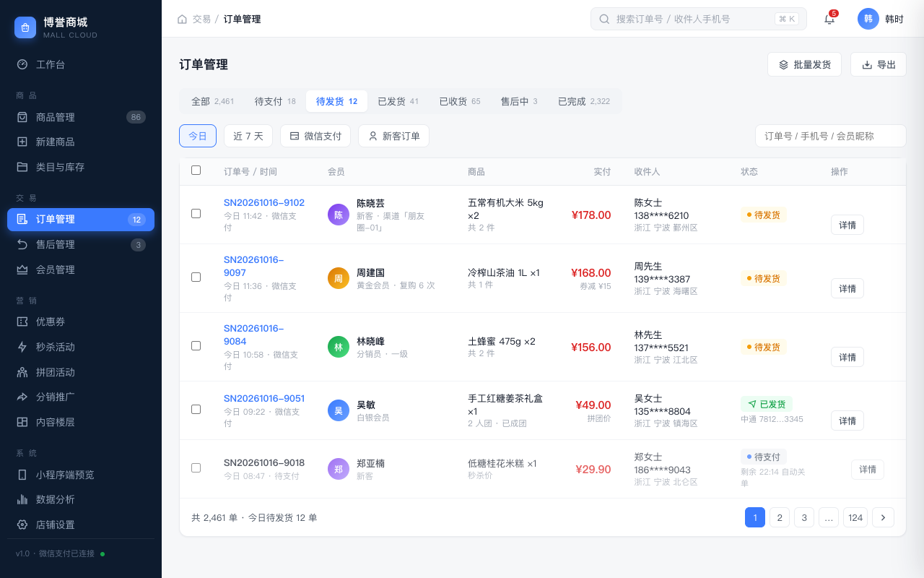Screen dimensions: 924x578
Task: Go to 商品管理 in sidebar
Action: [81, 117]
